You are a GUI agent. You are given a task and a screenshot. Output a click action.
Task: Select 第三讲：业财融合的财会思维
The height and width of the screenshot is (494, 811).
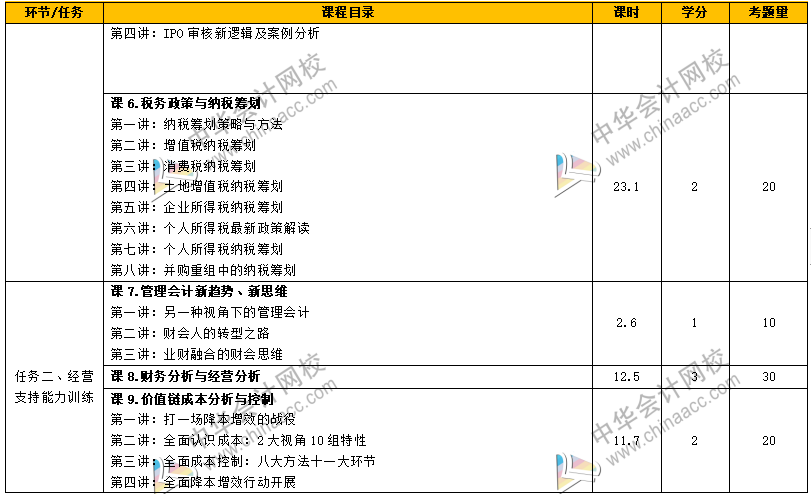pyautogui.click(x=197, y=354)
